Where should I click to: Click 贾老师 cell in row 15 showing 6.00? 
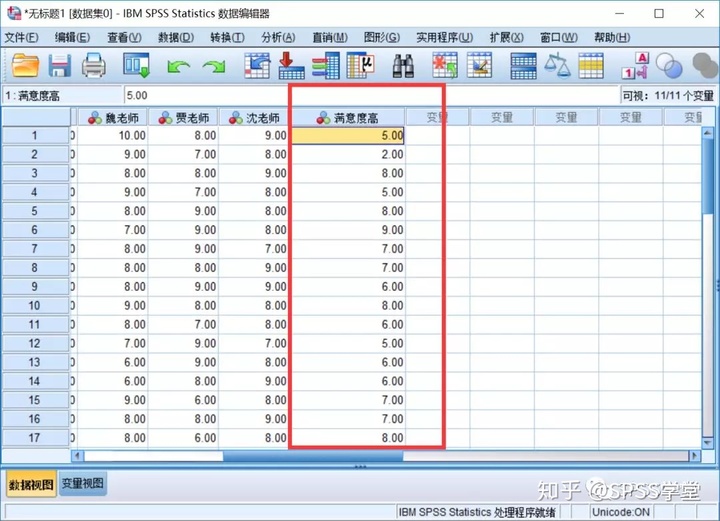[183, 400]
